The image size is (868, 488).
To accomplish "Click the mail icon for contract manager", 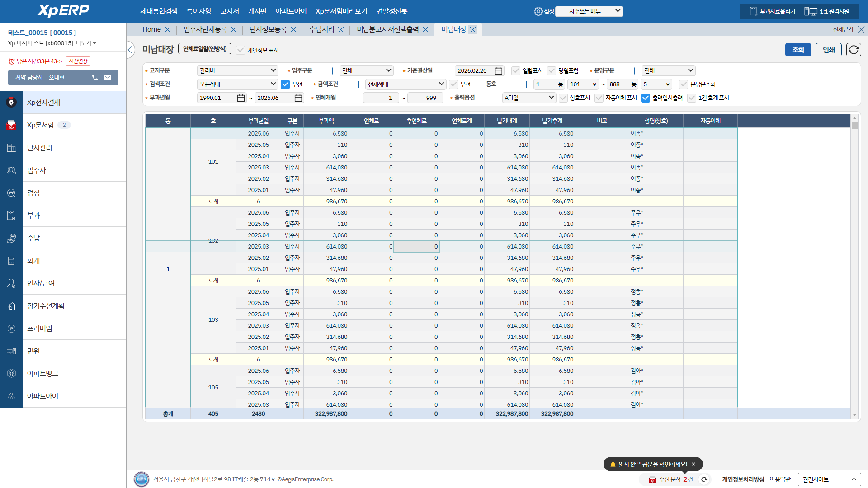I will (x=108, y=78).
